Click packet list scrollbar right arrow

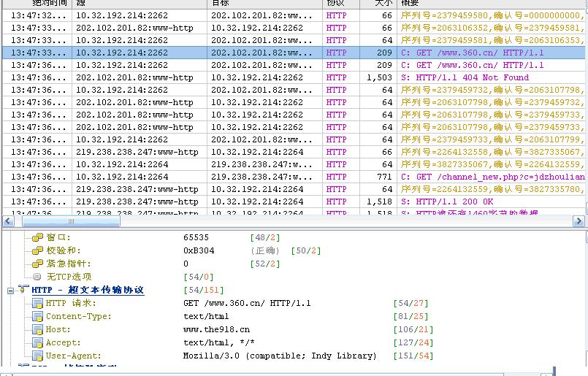point(579,221)
